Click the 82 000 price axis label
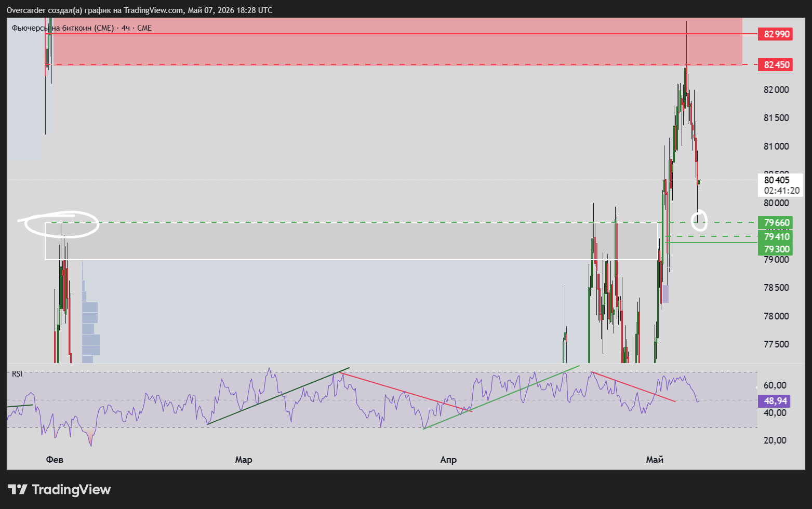 776,90
